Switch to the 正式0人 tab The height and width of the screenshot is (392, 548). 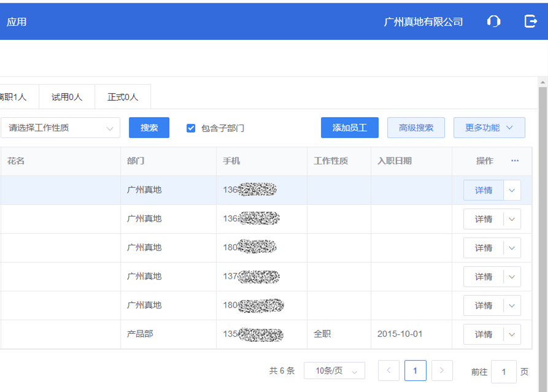point(122,96)
